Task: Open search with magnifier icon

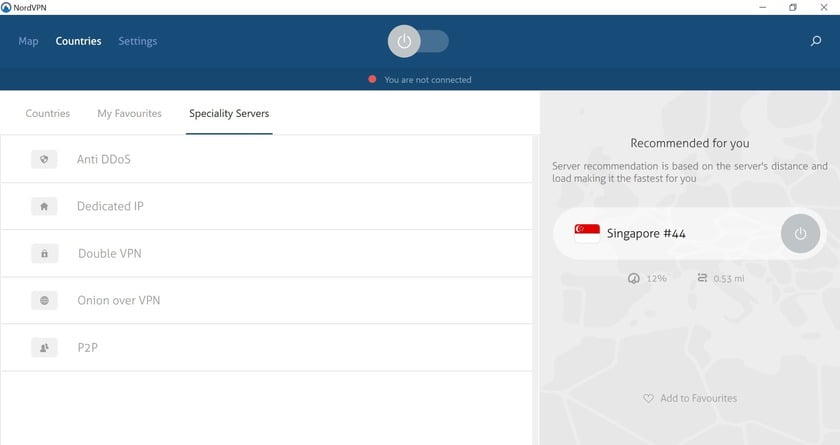Action: tap(815, 41)
